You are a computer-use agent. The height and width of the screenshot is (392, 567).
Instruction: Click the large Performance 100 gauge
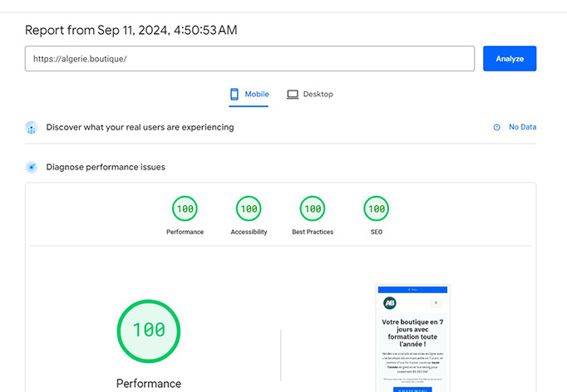(148, 330)
